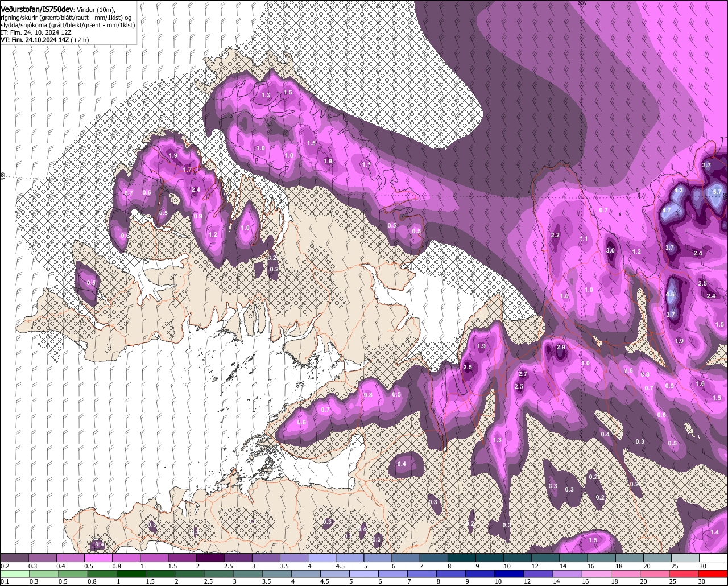
Task: Click the 2.2 precipitation value on the map
Action: tap(556, 235)
